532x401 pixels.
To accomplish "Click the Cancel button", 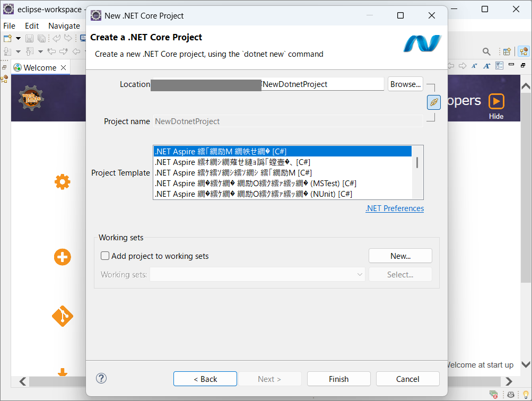I will pos(407,379).
